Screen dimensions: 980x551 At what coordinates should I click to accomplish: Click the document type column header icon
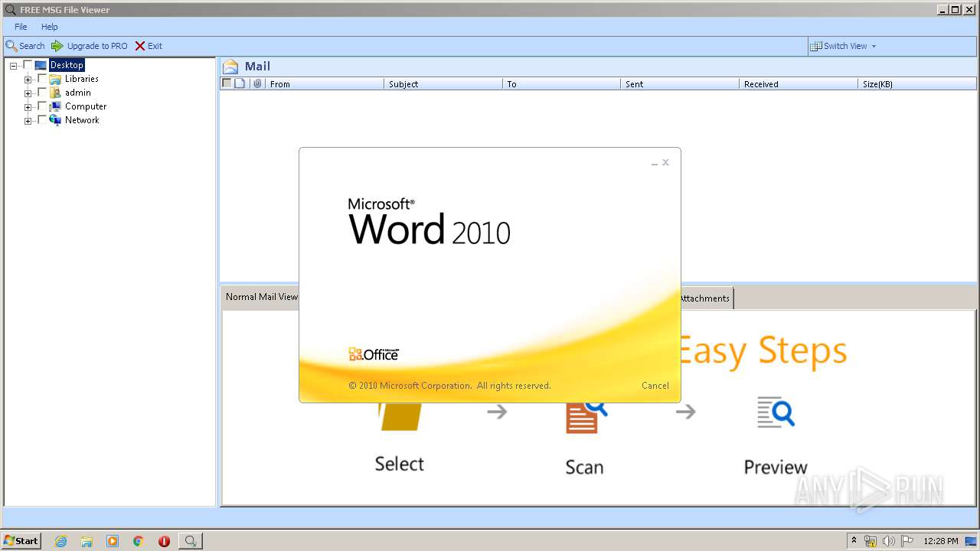click(x=240, y=83)
